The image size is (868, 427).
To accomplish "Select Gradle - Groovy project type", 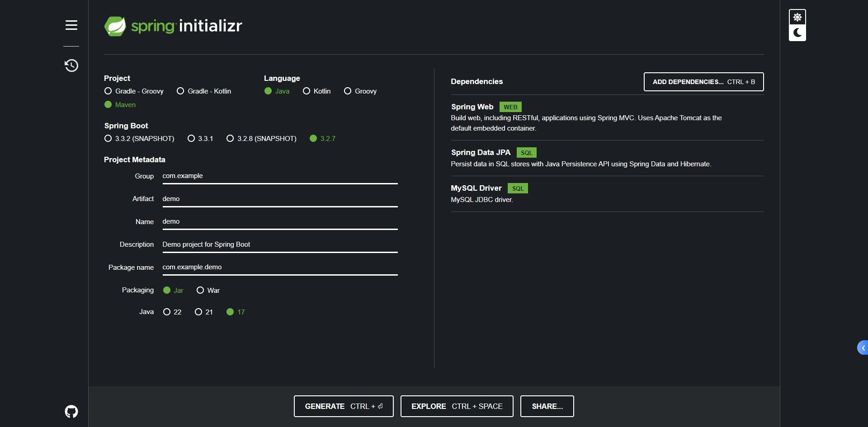I will (108, 91).
